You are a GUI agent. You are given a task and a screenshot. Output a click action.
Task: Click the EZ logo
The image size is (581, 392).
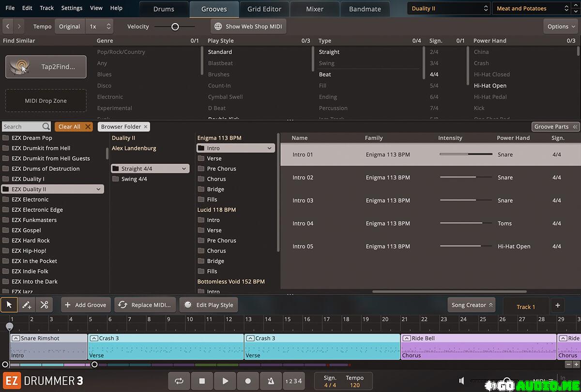tap(12, 381)
